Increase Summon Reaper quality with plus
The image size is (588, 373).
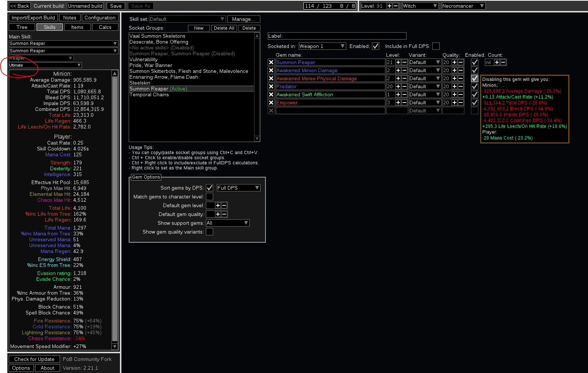[x=455, y=62]
